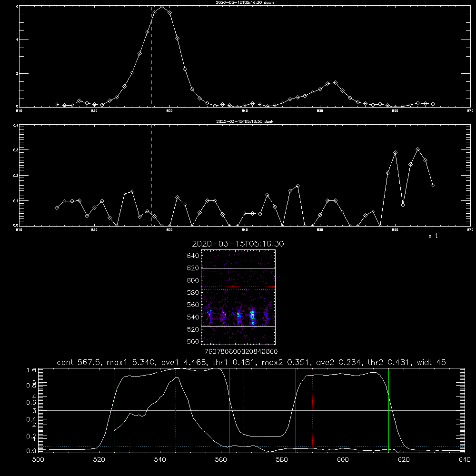
Task: Select green vertical line at 525 in bottom plot
Action: (x=115, y=410)
